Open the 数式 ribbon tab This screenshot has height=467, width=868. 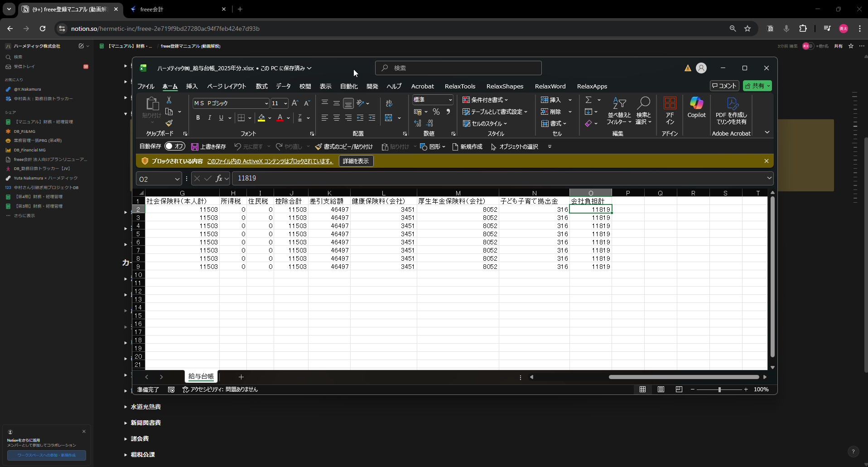(261, 86)
